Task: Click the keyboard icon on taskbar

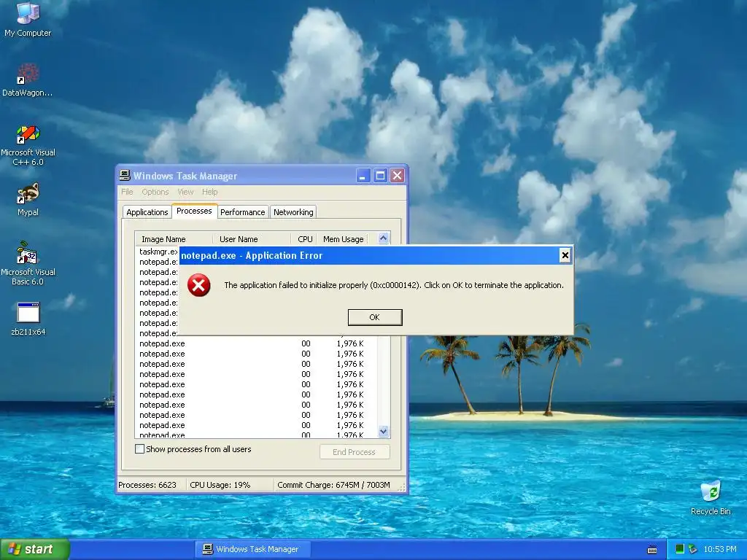Action: [652, 550]
